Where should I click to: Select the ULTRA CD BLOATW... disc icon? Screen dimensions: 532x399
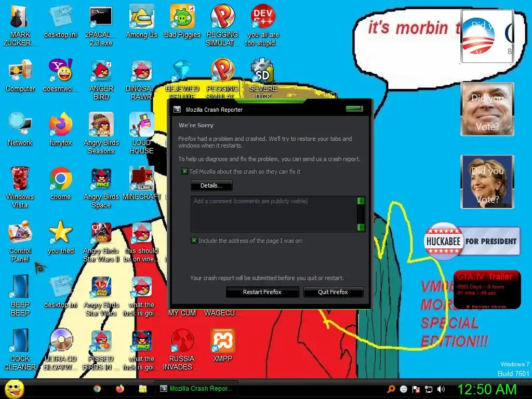60,350
